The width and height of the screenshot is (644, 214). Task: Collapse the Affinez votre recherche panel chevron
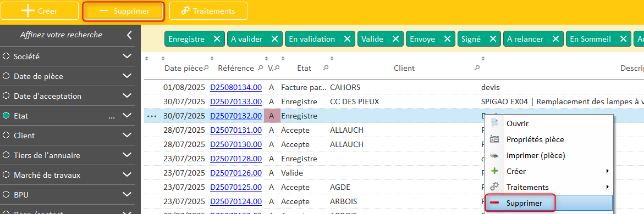(129, 35)
